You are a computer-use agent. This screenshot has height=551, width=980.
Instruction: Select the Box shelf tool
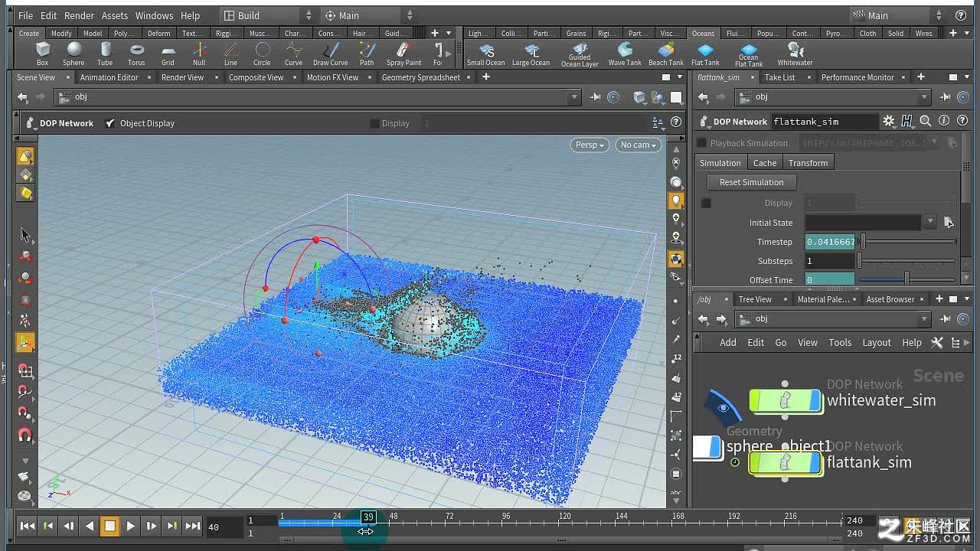(43, 54)
